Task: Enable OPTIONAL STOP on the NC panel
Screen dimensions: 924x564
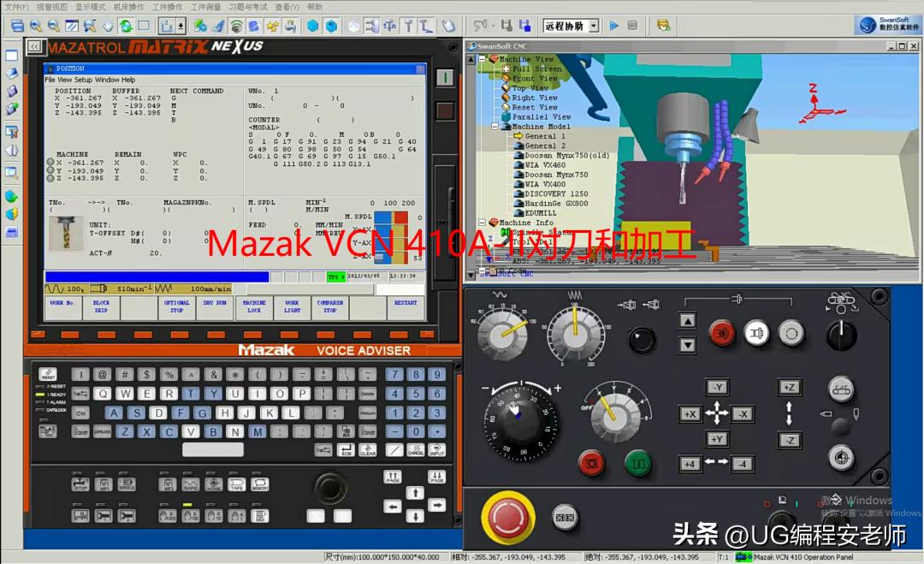Action: click(x=176, y=306)
